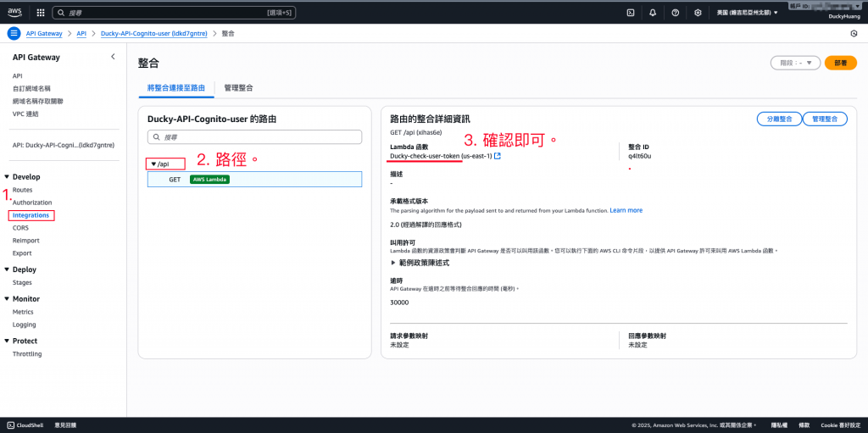Open API link in the sidebar
The image size is (868, 433).
[x=17, y=76]
